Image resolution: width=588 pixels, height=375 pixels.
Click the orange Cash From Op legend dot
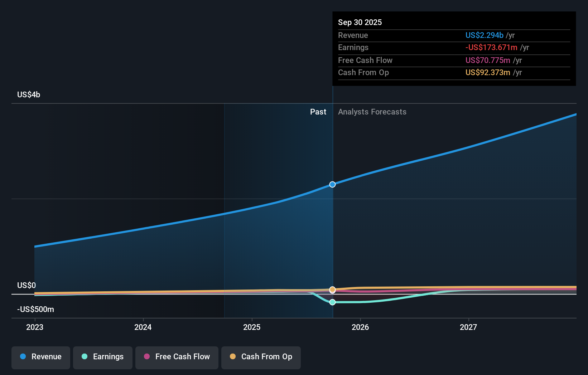click(233, 357)
